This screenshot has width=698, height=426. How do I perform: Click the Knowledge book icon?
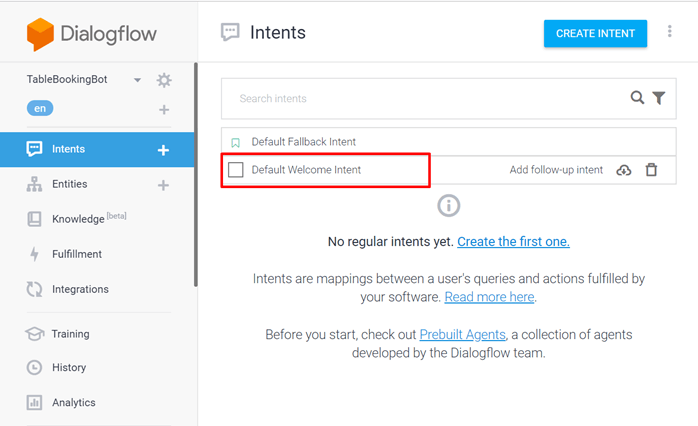pyautogui.click(x=34, y=219)
